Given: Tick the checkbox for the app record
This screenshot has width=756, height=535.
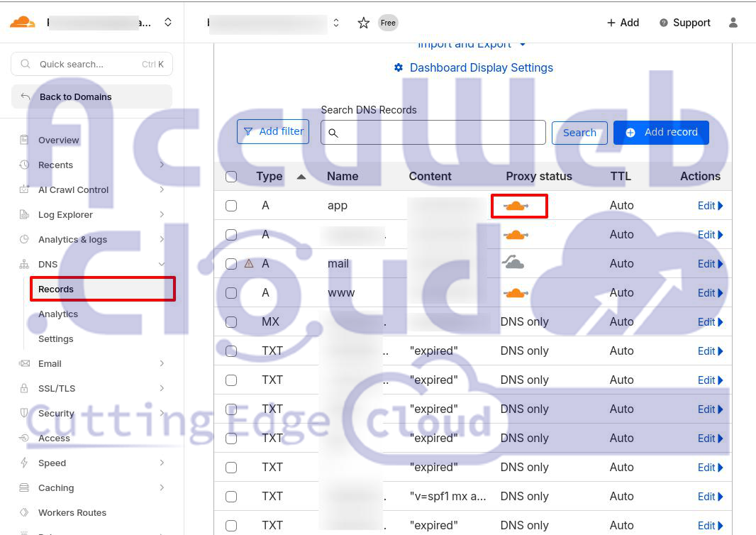Looking at the screenshot, I should [x=231, y=206].
